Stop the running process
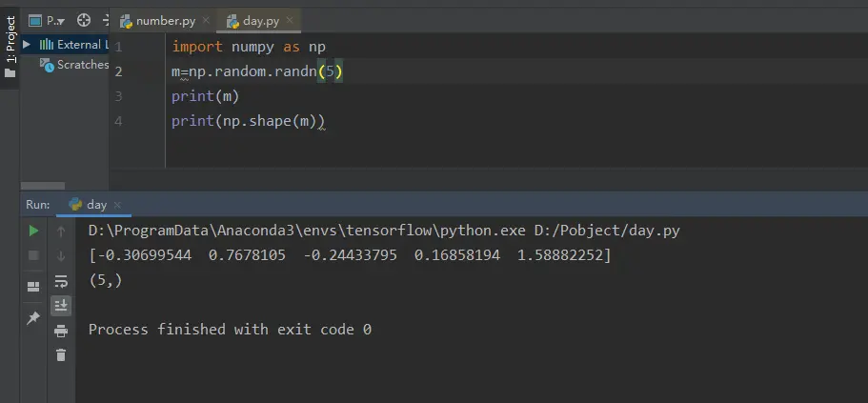 (33, 255)
